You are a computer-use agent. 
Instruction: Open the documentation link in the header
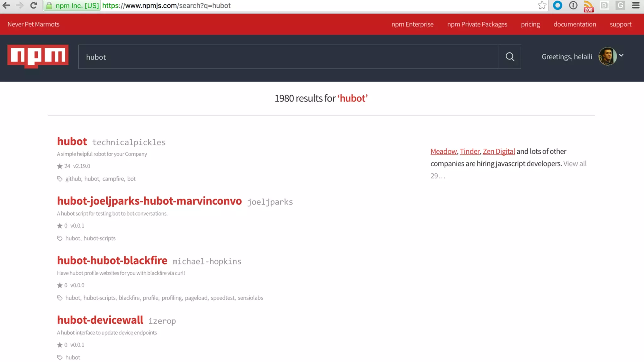point(575,24)
